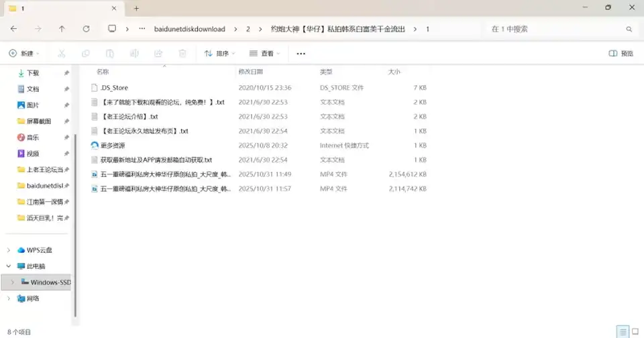Image resolution: width=644 pixels, height=338 pixels.
Task: Open the 查看 view options dropdown
Action: 264,54
